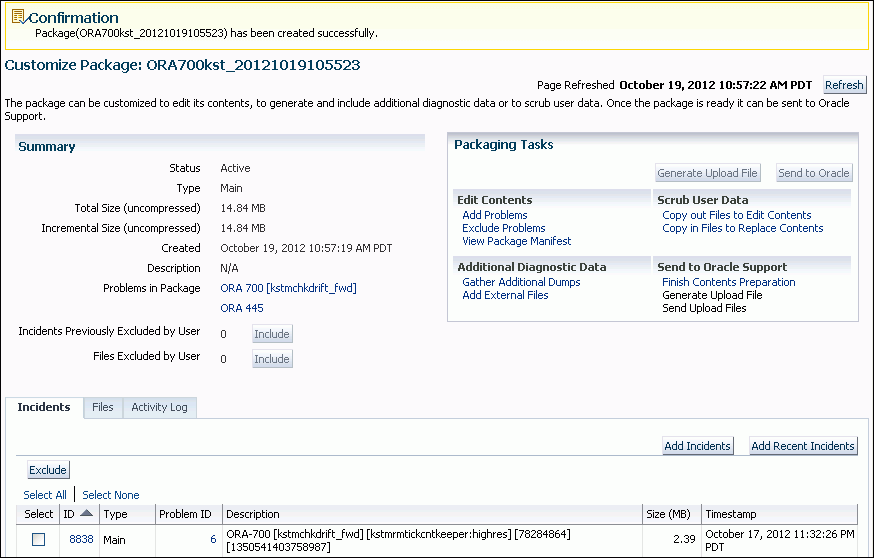The height and width of the screenshot is (558, 874).
Task: Open Finish Contents Preparation link
Action: click(728, 282)
